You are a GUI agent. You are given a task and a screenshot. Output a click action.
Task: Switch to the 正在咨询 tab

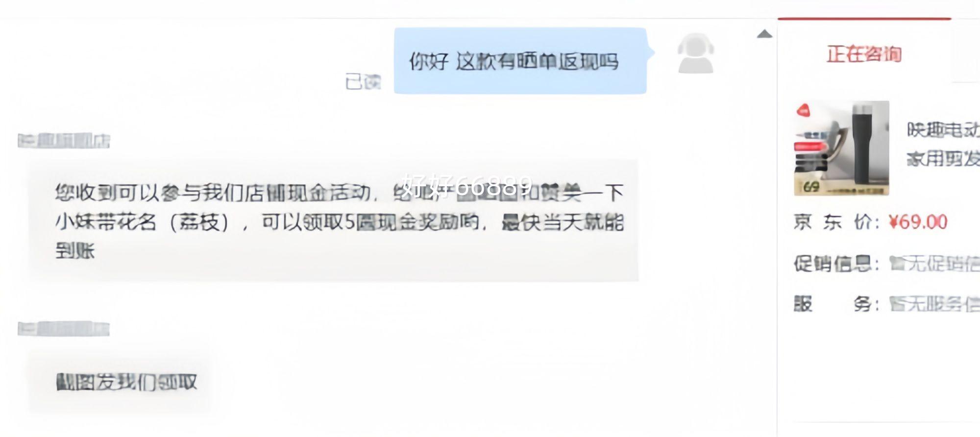pyautogui.click(x=864, y=54)
